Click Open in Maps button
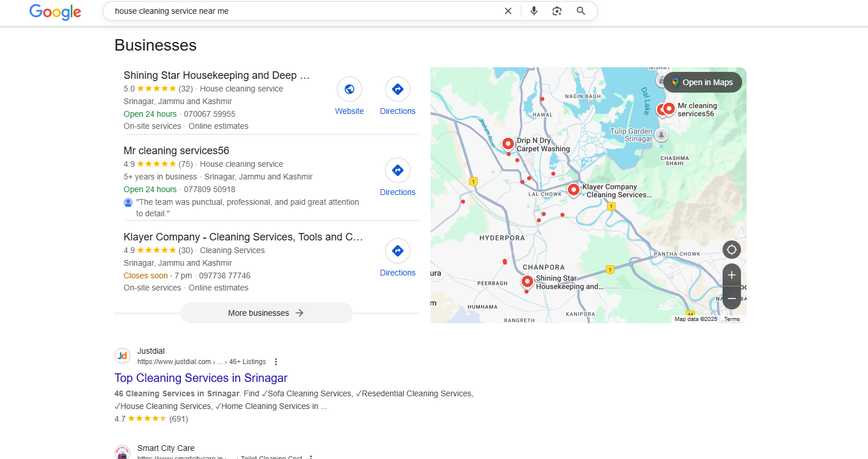The height and width of the screenshot is (459, 868). coord(702,82)
